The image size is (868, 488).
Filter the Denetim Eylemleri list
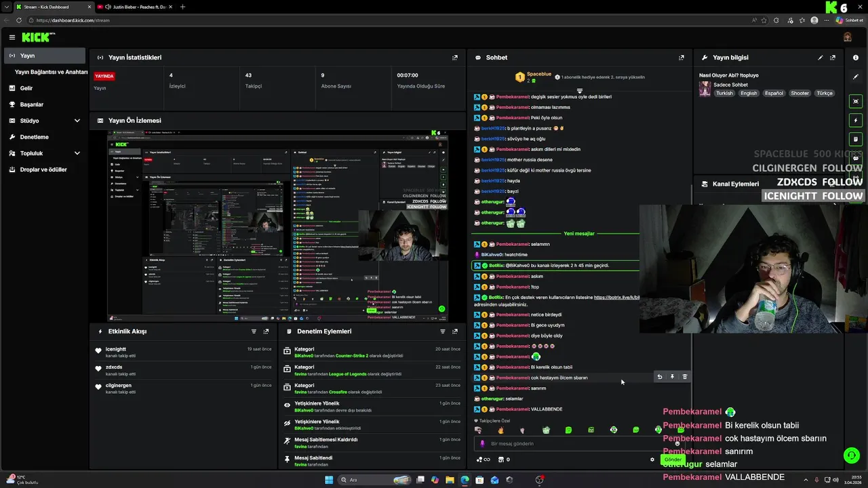tap(442, 331)
